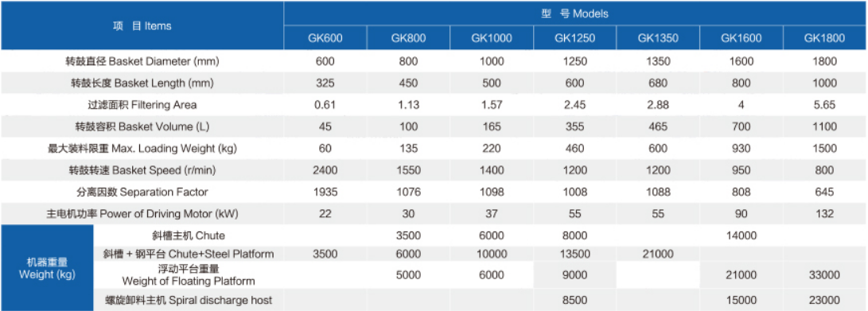Click the Separation Factor row label
Screen dimensions: 868x311
[x=142, y=192]
